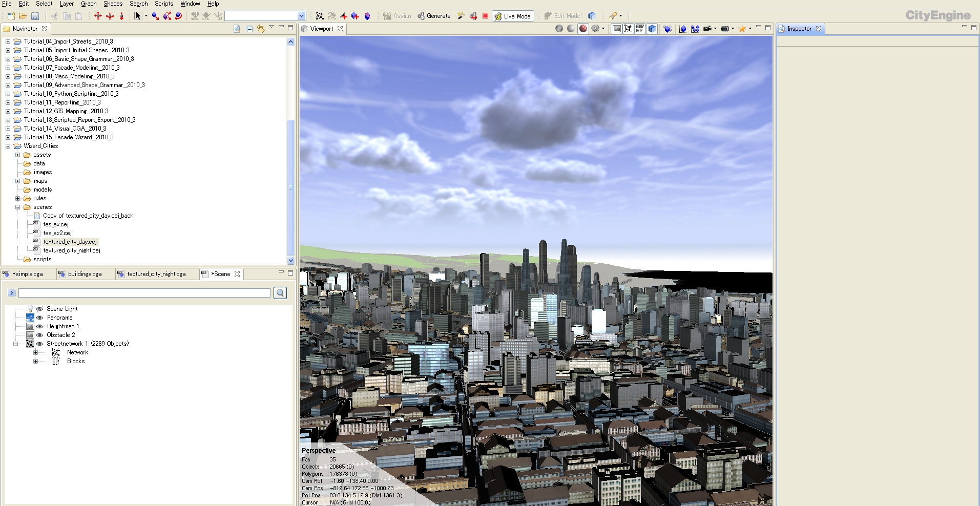Click Collapse All in the Navigator
The width and height of the screenshot is (980, 506).
point(249,29)
